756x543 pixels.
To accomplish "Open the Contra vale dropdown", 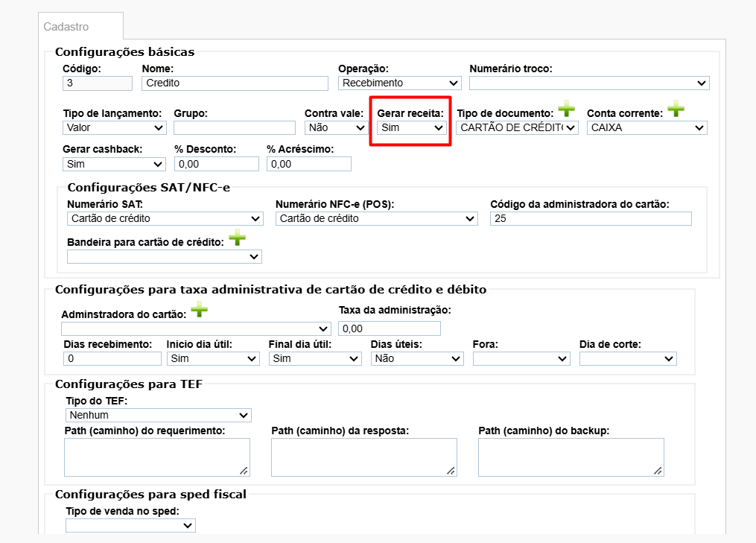I will point(337,128).
